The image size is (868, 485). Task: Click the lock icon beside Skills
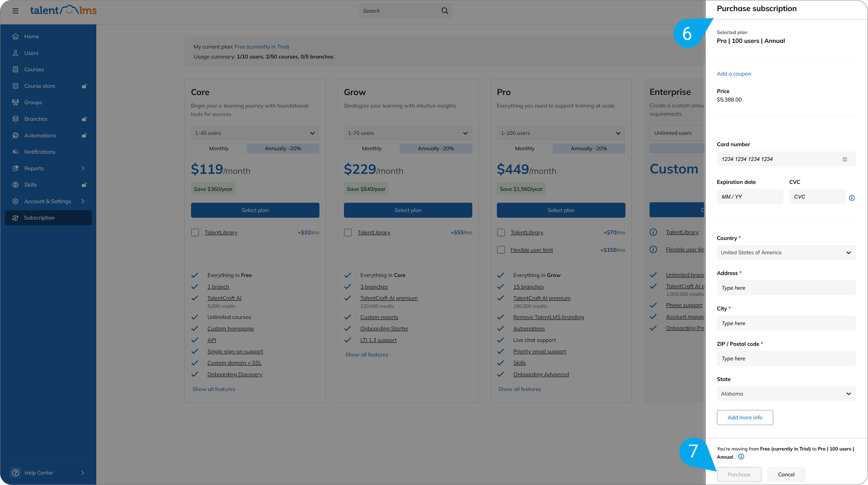pyautogui.click(x=84, y=185)
